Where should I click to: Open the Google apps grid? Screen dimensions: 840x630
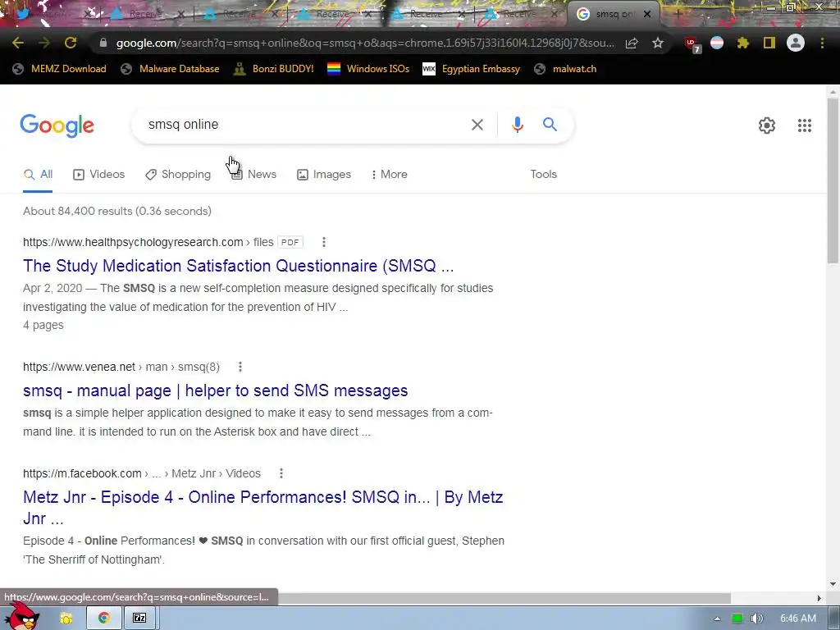pos(805,126)
